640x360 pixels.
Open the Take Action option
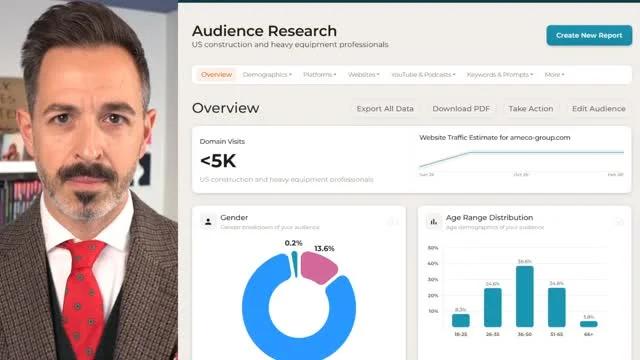click(531, 109)
